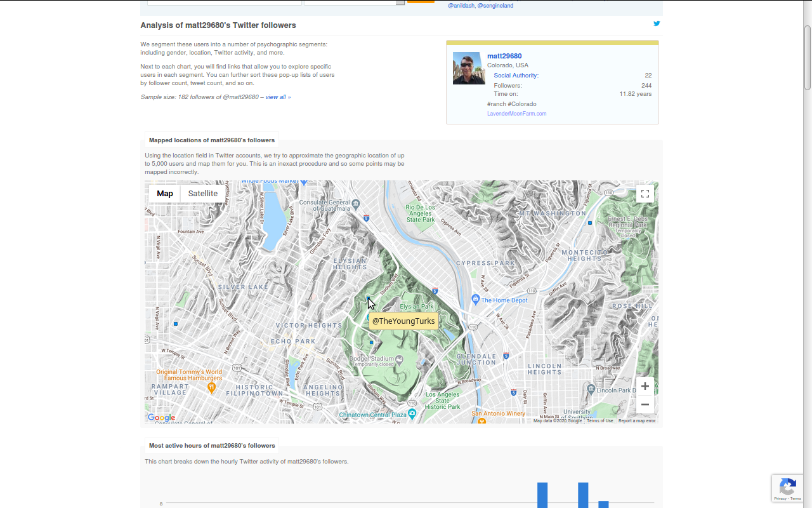Click 'GLENDALE JUNCTION' map label

[476, 359]
